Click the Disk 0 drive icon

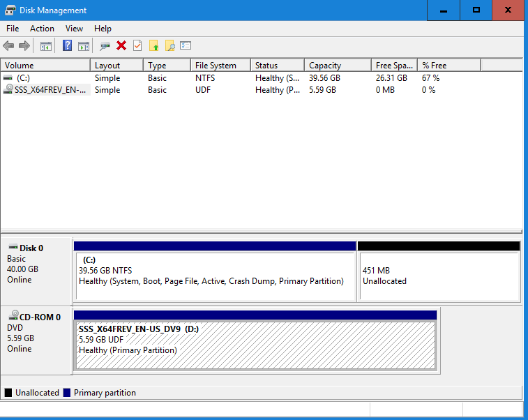tap(13, 247)
